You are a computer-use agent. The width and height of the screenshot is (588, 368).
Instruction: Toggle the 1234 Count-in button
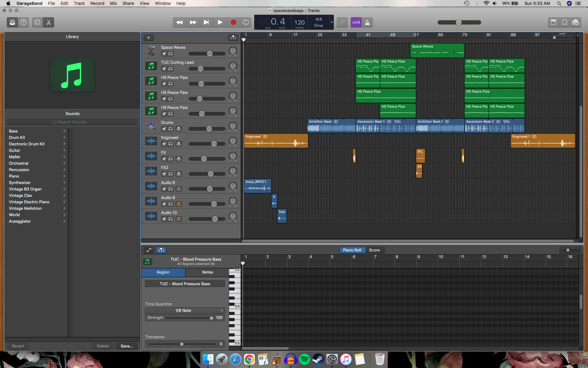(356, 22)
